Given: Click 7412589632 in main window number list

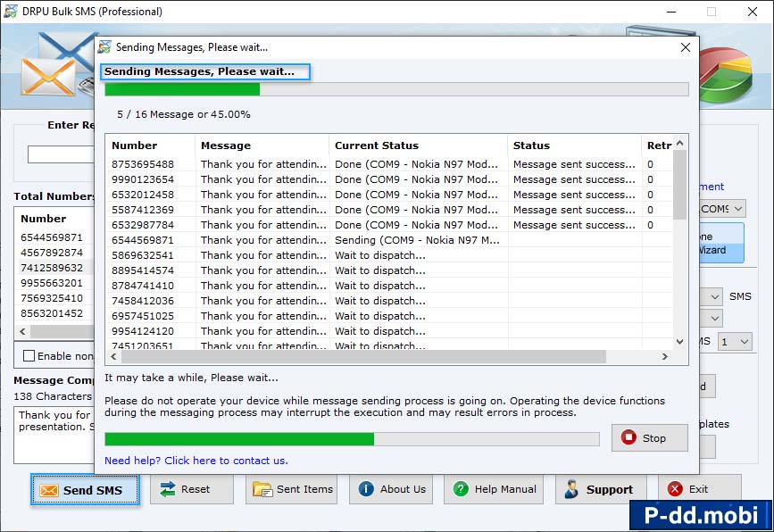Looking at the screenshot, I should [x=52, y=268].
